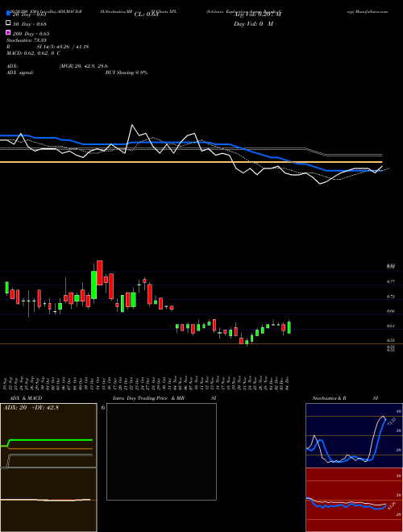Open the ADX & MACD chart panel

(48, 468)
